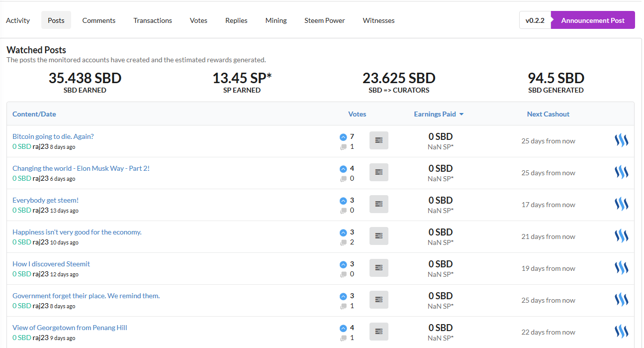This screenshot has width=644, height=348.
Task: Click comments icon on Government forget their place row
Action: 343,306
